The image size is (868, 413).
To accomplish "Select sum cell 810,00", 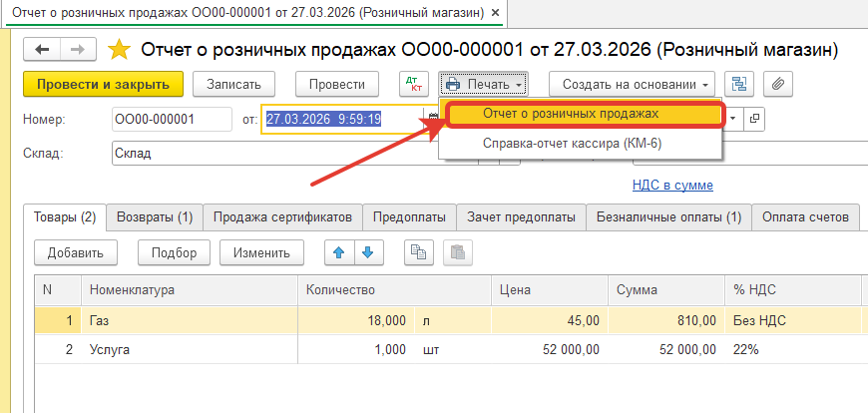I will [666, 320].
